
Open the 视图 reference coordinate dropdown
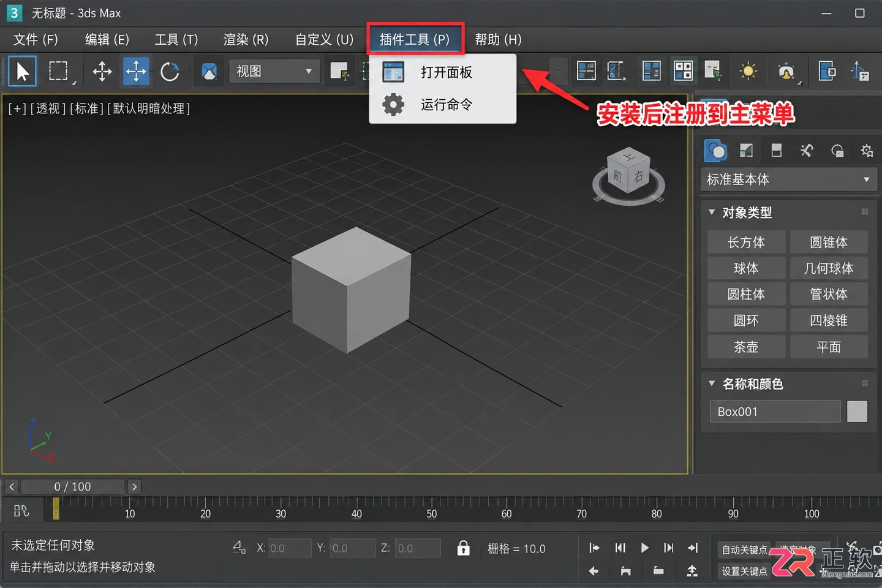coord(275,72)
